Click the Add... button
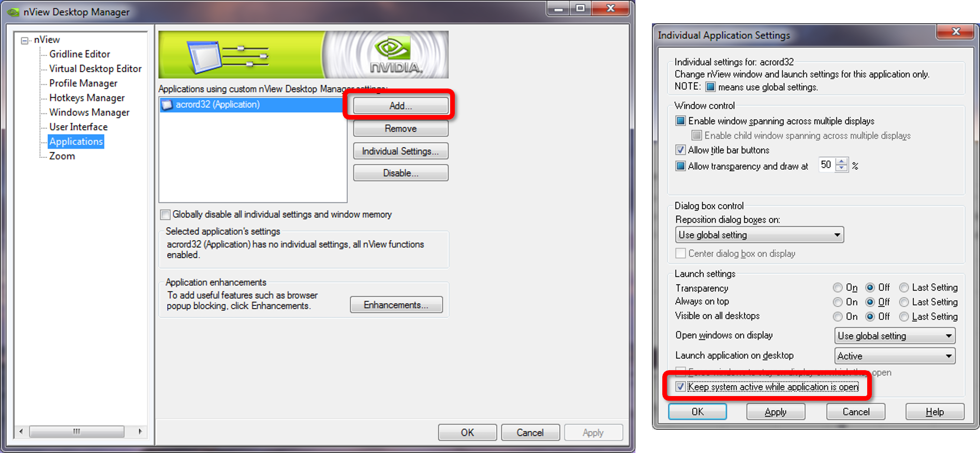The image size is (980, 453). click(x=400, y=106)
